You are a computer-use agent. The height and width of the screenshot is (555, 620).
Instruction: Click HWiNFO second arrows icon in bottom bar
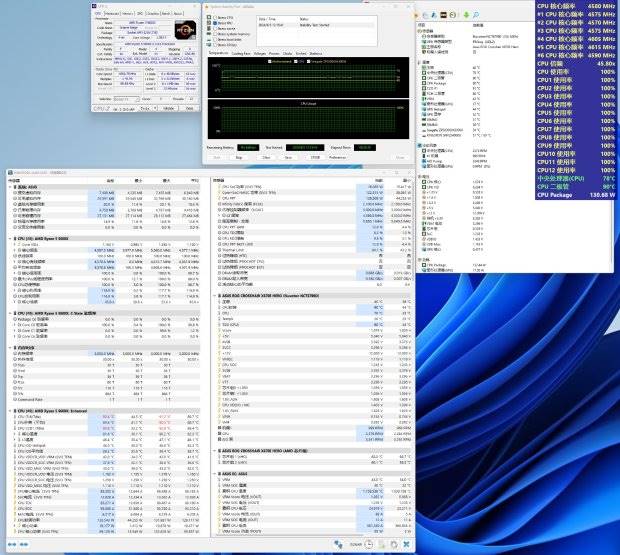click(x=24, y=544)
